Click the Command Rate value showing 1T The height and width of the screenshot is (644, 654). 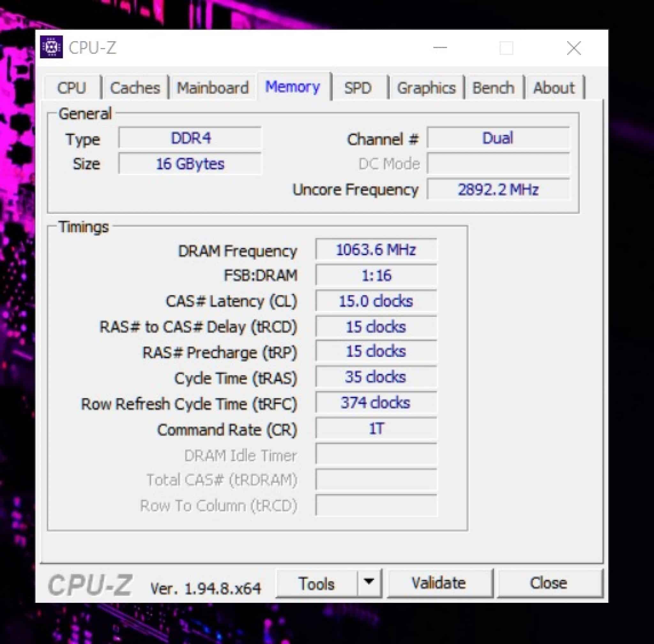(375, 428)
